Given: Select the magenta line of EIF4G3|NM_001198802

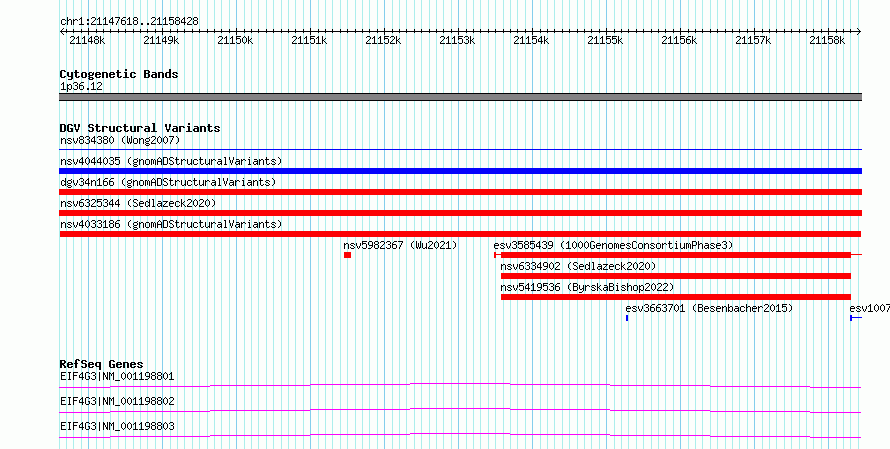Looking at the screenshot, I should coord(460,410).
